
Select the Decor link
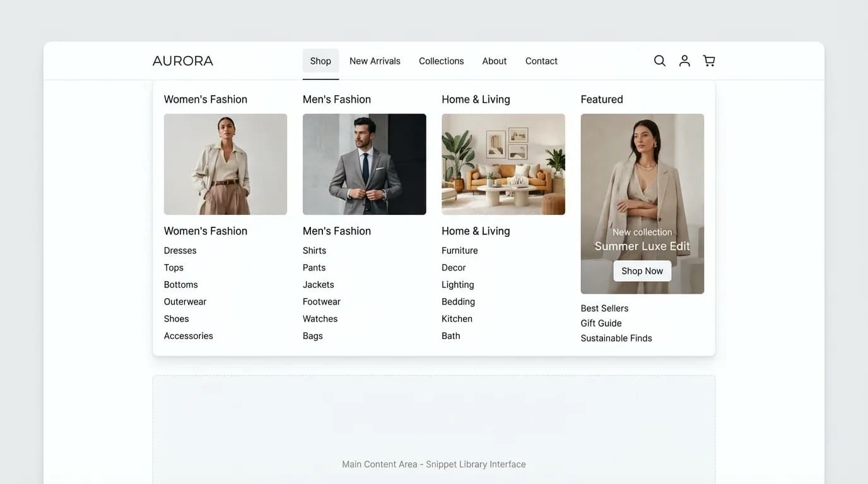point(454,268)
